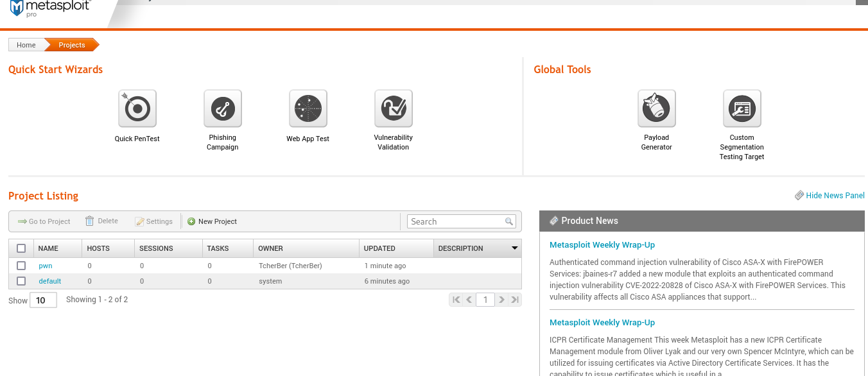Hide the News Panel
Image resolution: width=868 pixels, height=376 pixels.
835,196
